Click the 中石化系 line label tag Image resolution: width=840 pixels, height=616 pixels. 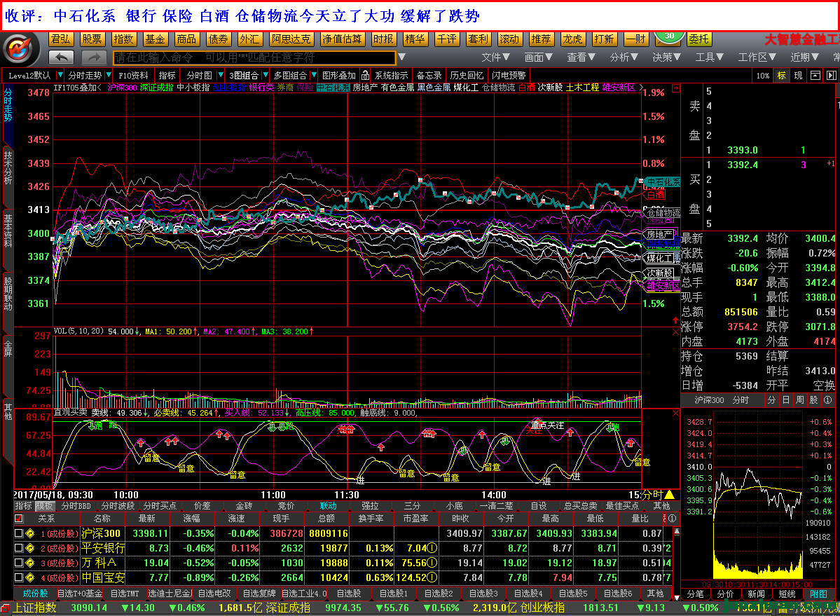[x=662, y=182]
